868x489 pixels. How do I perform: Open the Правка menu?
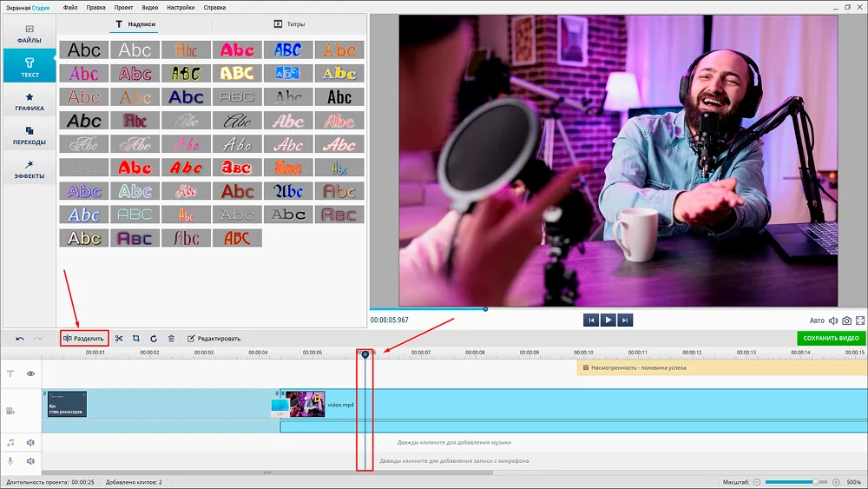95,7
